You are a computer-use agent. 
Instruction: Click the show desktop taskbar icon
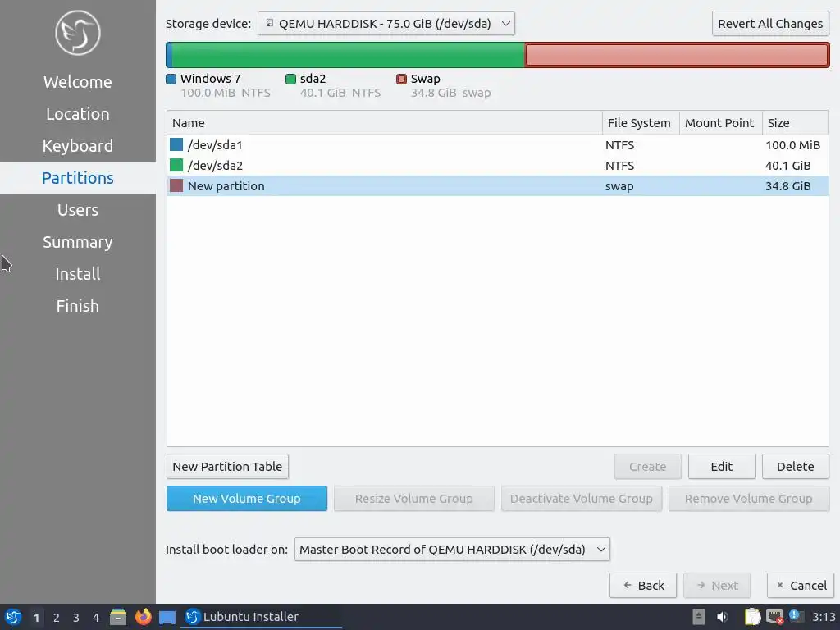click(167, 617)
